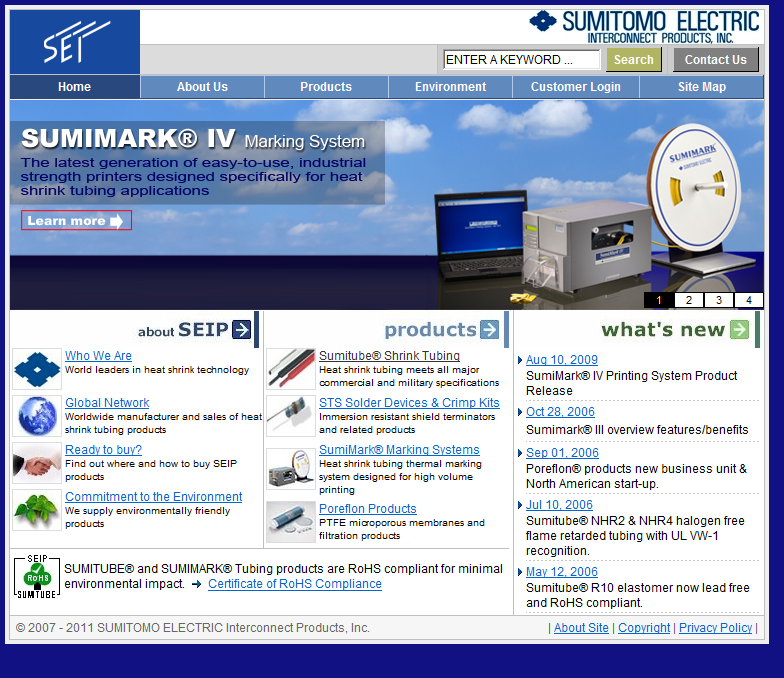Click arrow bullet beside Oct 28, 2006
This screenshot has width=784, height=678.
(520, 412)
